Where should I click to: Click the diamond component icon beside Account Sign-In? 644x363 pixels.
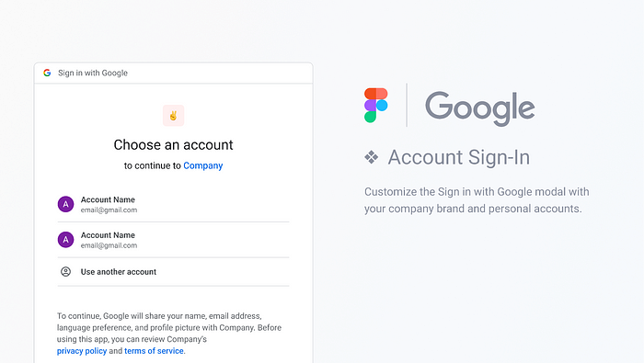[372, 157]
